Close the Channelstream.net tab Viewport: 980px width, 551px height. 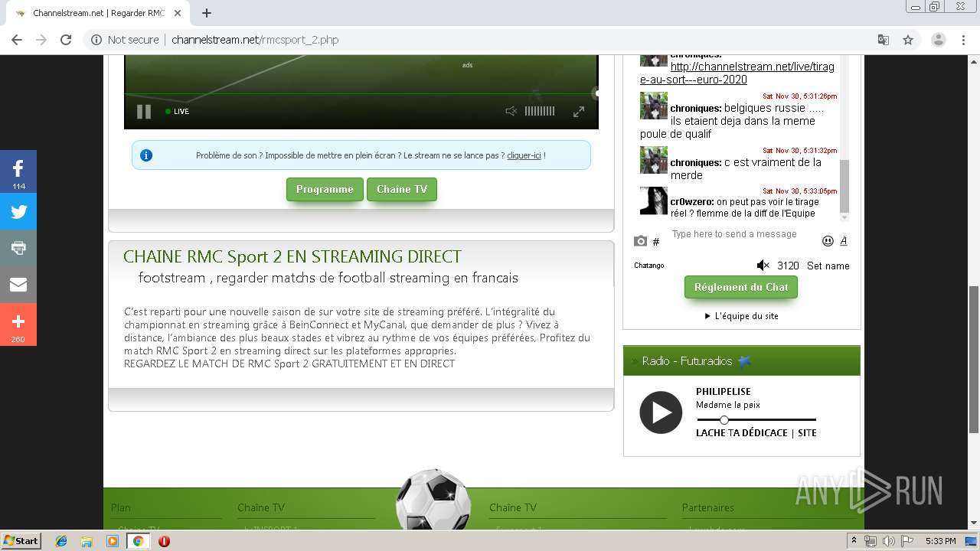click(178, 13)
